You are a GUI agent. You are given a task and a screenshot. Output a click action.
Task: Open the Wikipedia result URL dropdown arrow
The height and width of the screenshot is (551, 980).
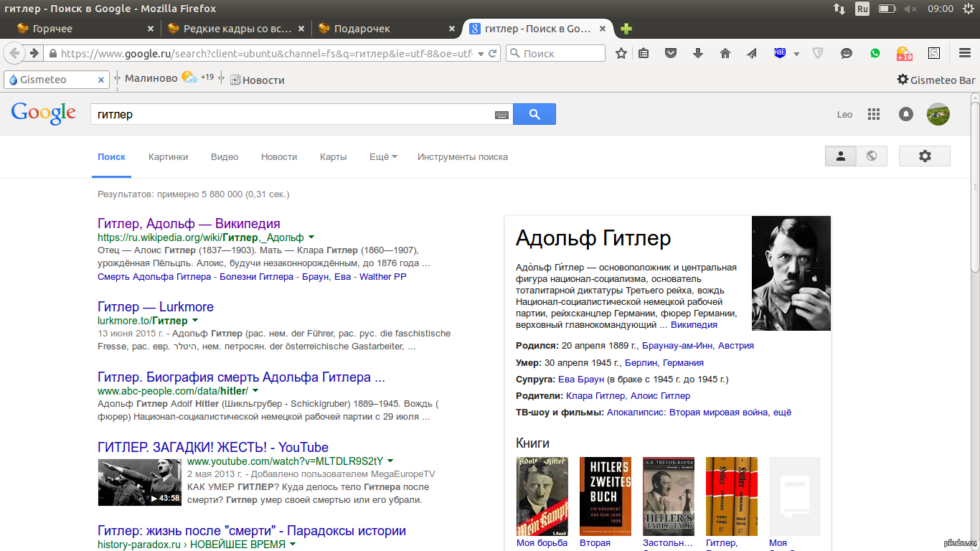tap(311, 237)
